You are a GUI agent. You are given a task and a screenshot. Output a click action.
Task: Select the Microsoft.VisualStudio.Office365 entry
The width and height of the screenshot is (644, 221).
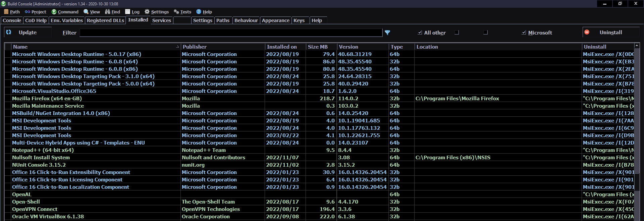[54, 91]
